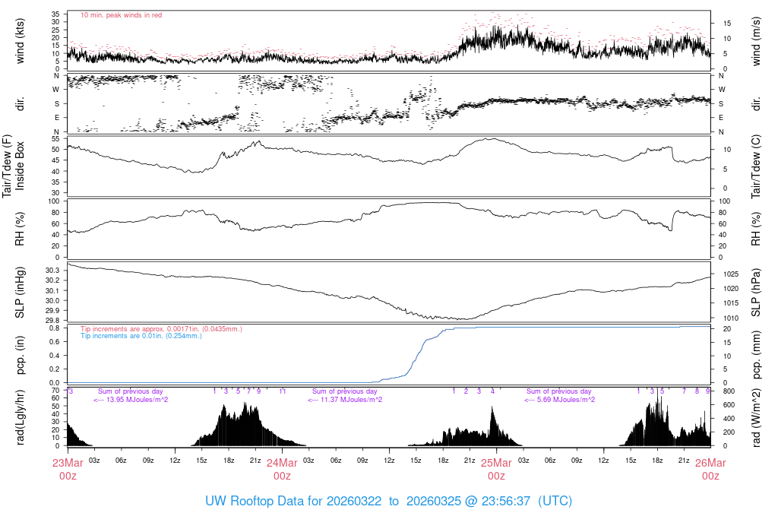Click the red "Tip increments are approx. 0.00171in." note

(161, 328)
